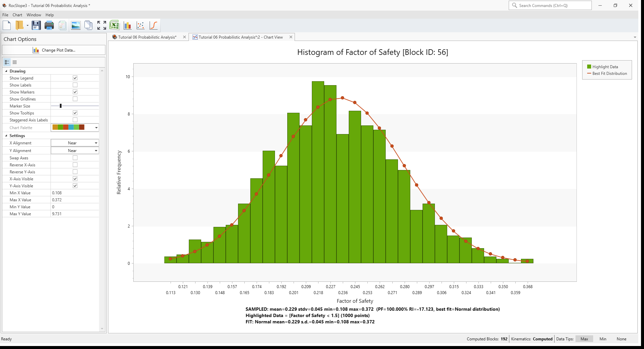The image size is (644, 349).
Task: Collapse the Drawing section
Action: click(6, 71)
